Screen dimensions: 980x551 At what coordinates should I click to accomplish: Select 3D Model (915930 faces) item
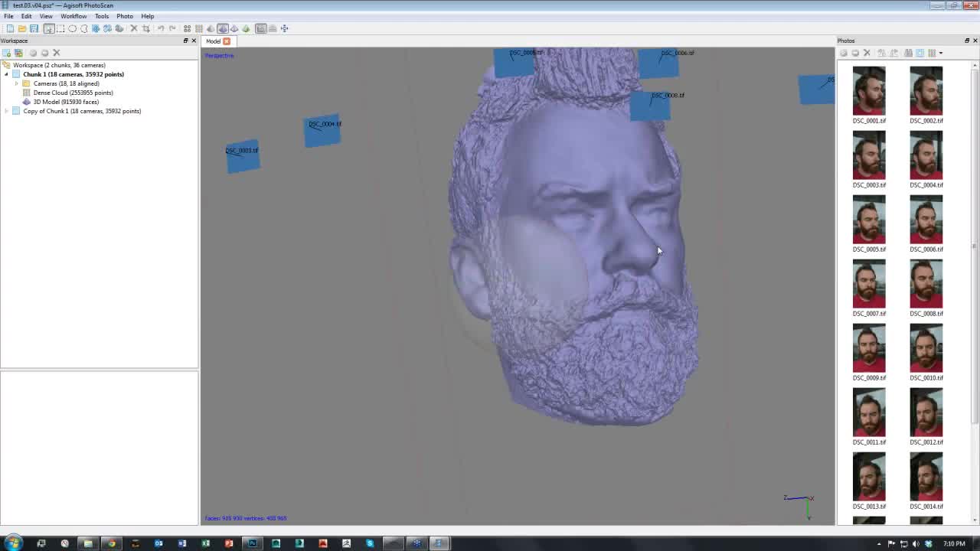pos(66,102)
